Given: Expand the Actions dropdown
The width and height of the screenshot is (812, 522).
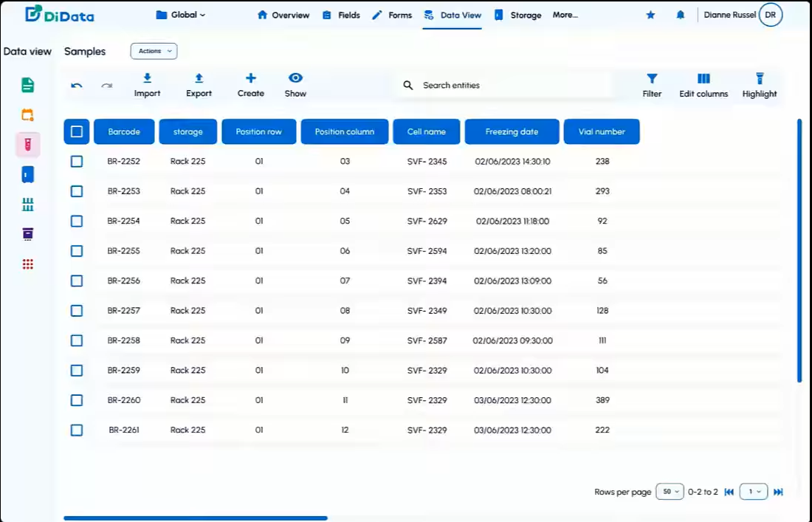Looking at the screenshot, I should tap(154, 51).
